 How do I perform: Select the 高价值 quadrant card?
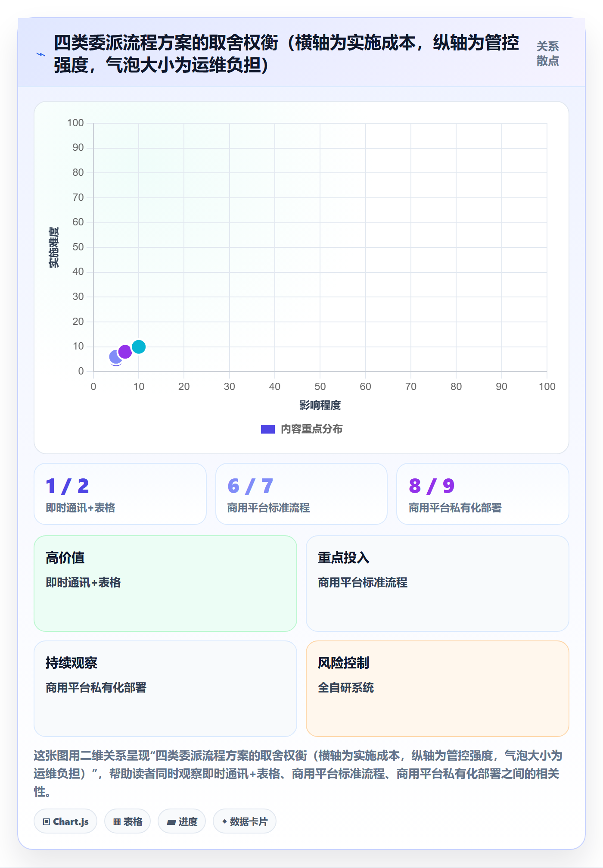165,584
